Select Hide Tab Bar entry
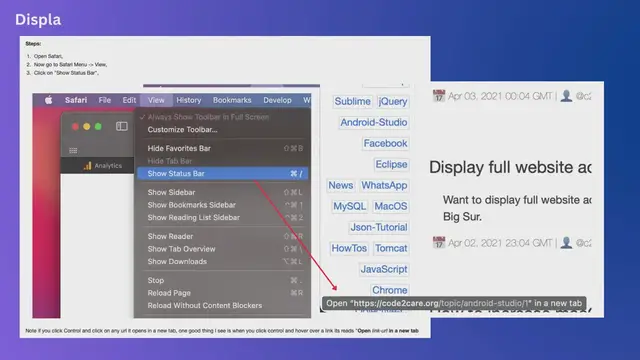Image resolution: width=640 pixels, height=360 pixels. 222,161
